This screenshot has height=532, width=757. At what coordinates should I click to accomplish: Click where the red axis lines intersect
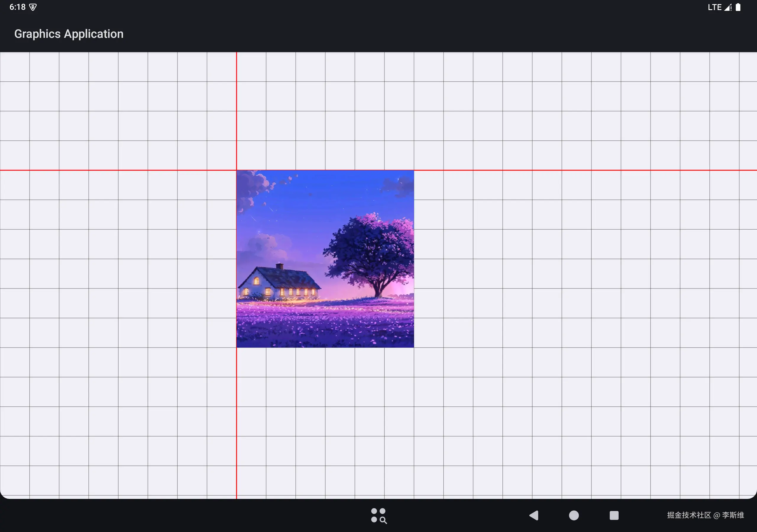pyautogui.click(x=236, y=170)
